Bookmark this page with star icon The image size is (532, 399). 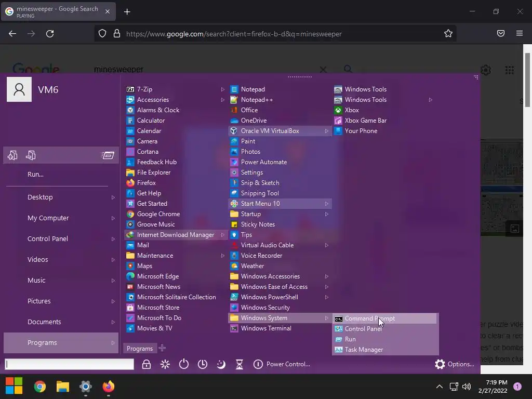tap(448, 33)
